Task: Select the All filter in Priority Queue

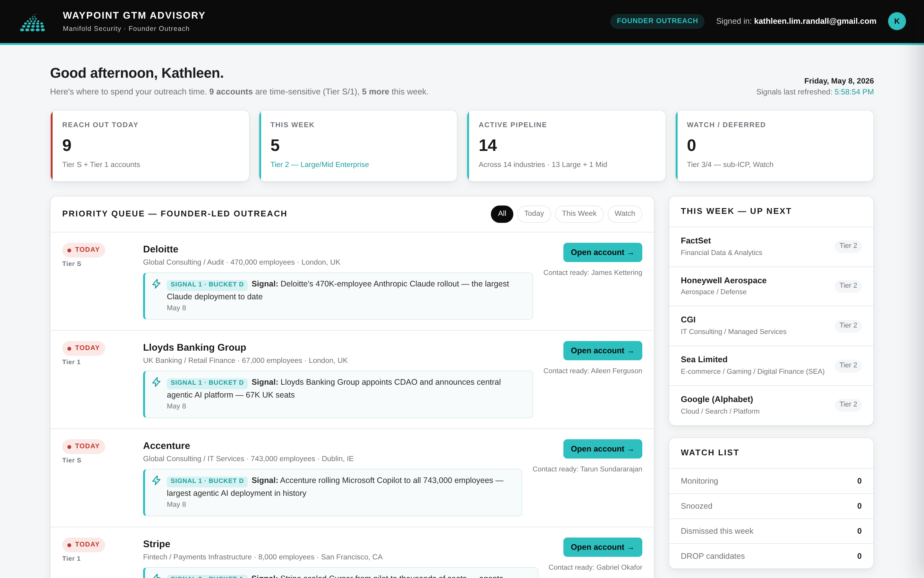Action: pyautogui.click(x=502, y=214)
